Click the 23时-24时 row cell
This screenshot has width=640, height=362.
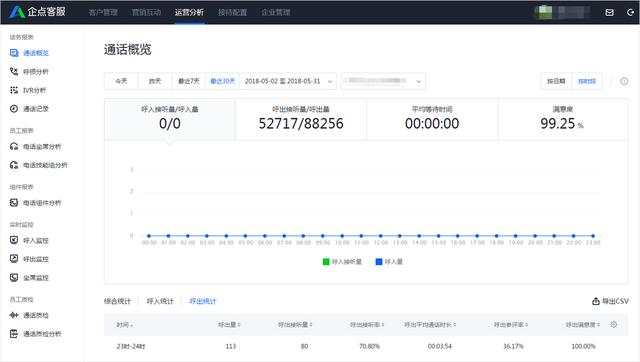click(131, 346)
